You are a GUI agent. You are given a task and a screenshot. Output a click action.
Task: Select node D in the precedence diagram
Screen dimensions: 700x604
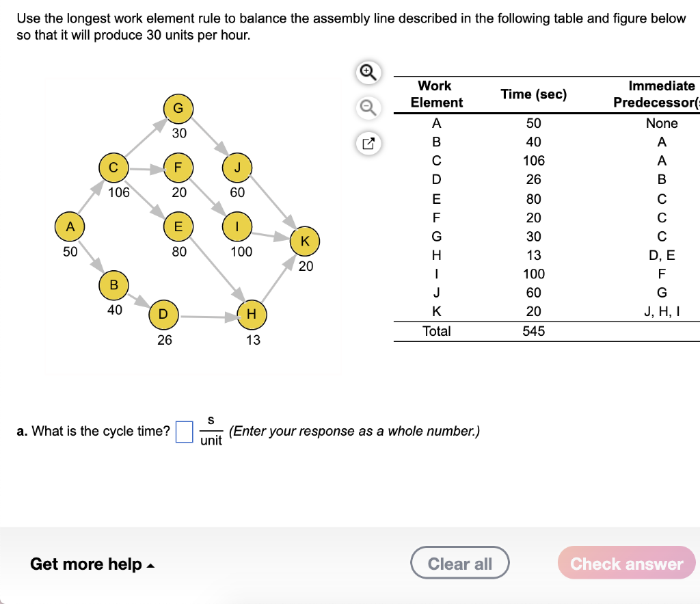(163, 315)
